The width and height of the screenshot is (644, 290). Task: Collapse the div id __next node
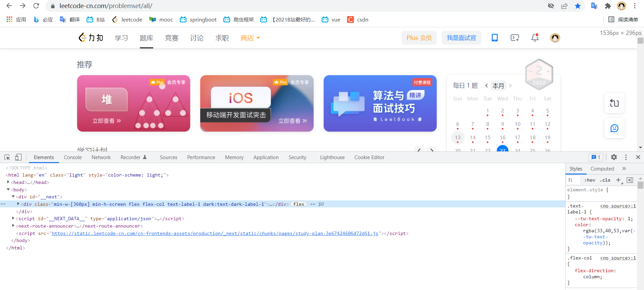(13, 197)
